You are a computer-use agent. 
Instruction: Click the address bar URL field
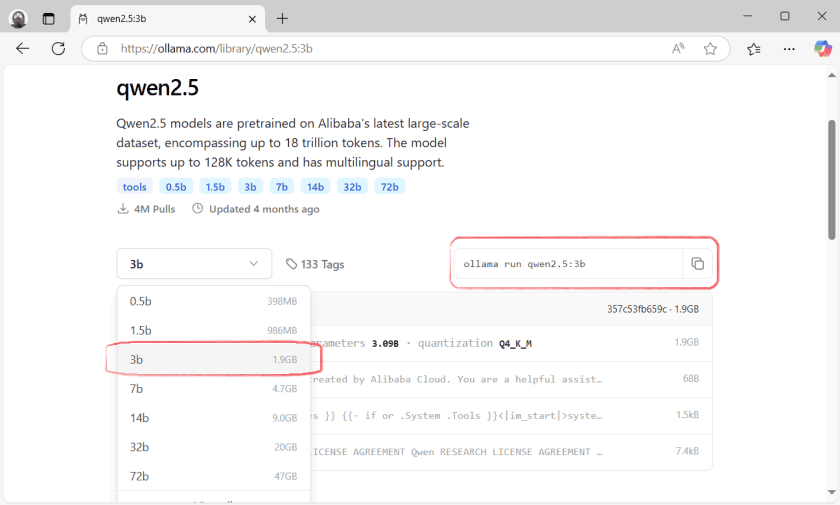click(380, 48)
